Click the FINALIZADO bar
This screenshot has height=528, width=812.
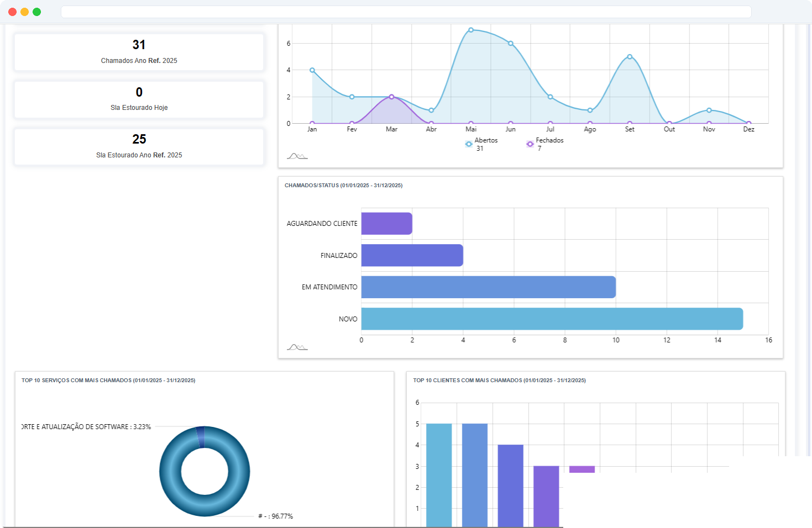point(412,255)
